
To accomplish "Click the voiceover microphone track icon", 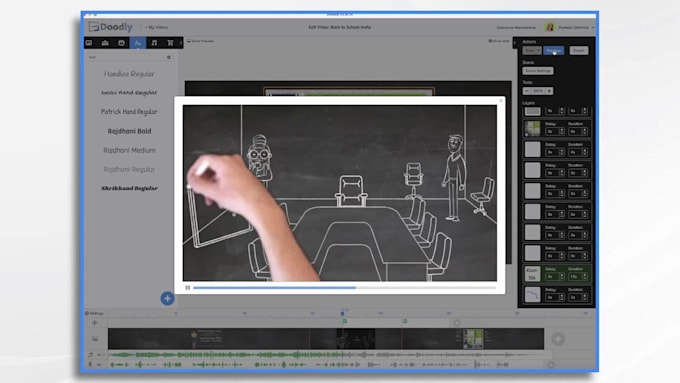I will pos(91,365).
